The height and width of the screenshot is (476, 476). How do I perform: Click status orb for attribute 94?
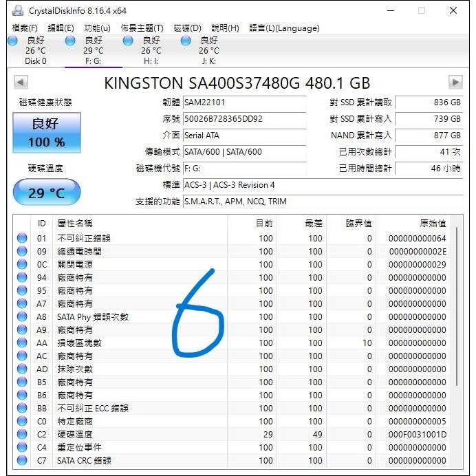(22, 277)
